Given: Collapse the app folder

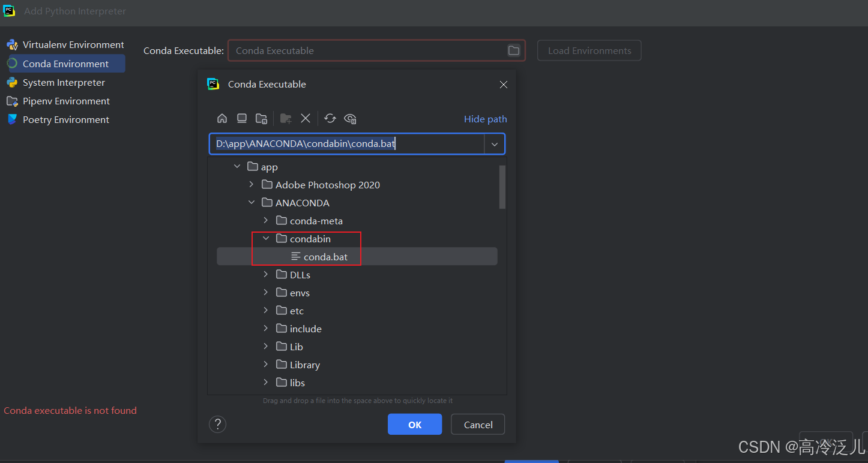Looking at the screenshot, I should 237,167.
